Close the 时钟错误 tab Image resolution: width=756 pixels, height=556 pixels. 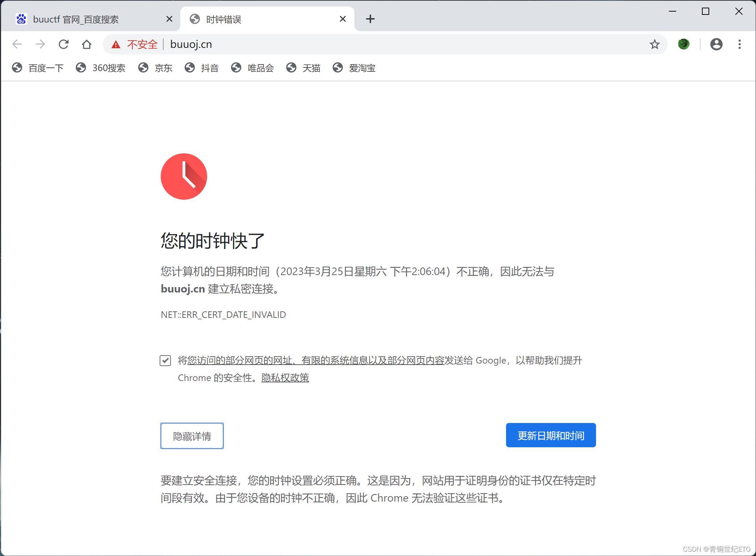coord(342,19)
